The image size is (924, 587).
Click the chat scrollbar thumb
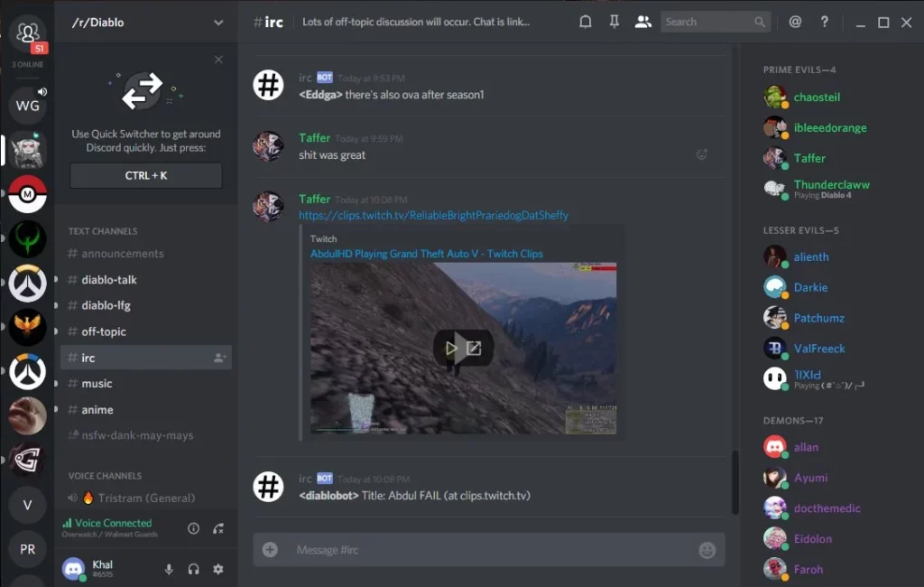735,482
